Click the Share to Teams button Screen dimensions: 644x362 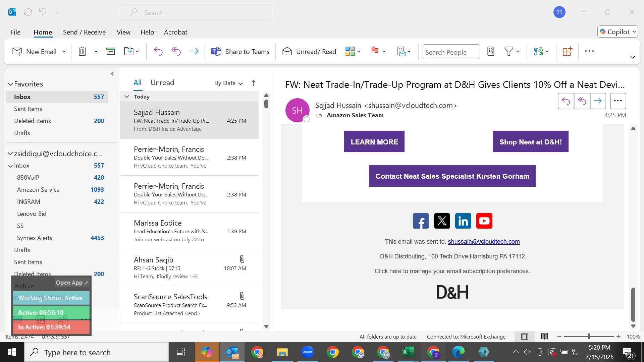[x=240, y=52]
